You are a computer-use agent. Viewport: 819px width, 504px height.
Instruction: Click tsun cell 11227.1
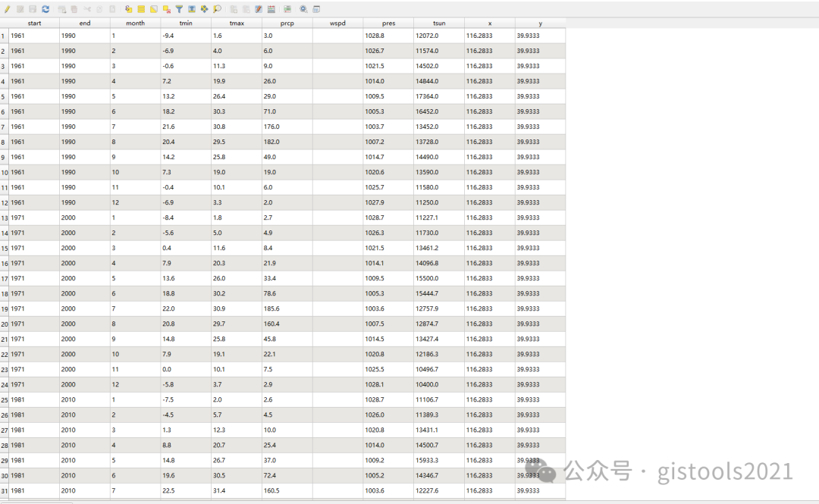439,218
